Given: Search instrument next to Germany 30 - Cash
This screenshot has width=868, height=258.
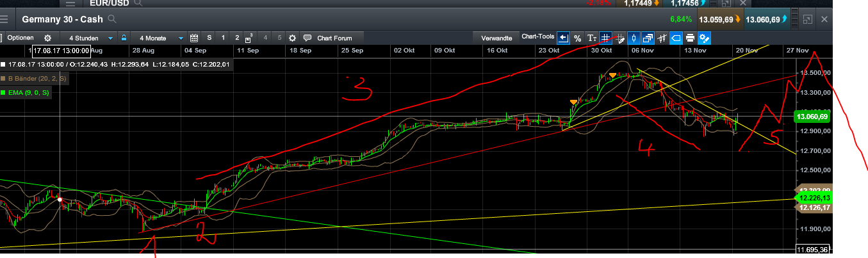Looking at the screenshot, I should click(113, 19).
